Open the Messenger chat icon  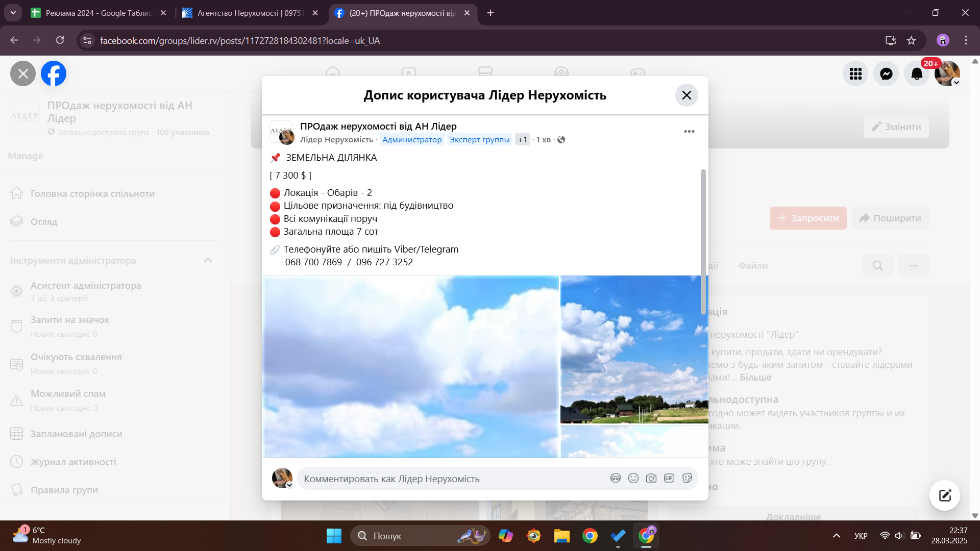click(x=886, y=74)
